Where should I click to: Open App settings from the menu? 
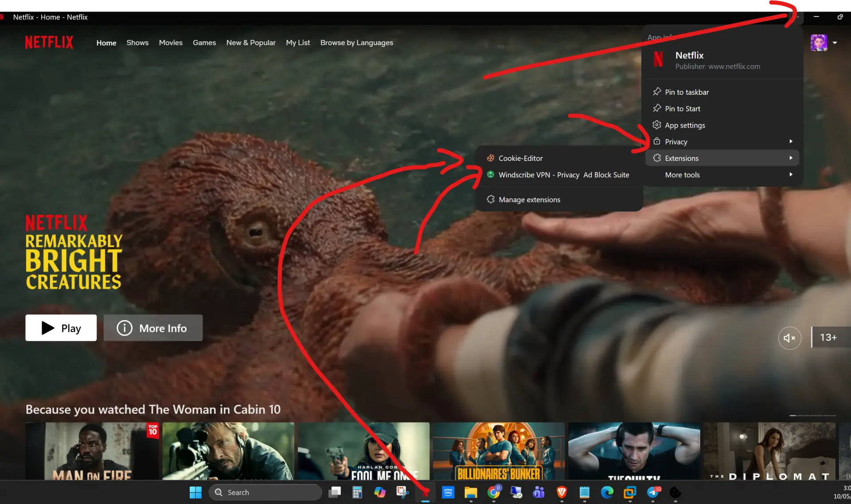pyautogui.click(x=722, y=125)
